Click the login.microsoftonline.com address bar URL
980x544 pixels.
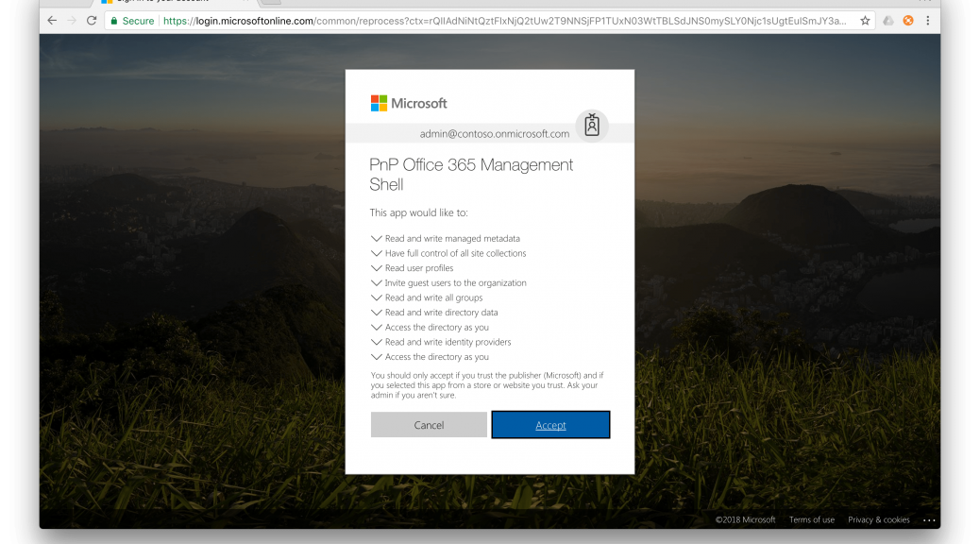(x=505, y=21)
